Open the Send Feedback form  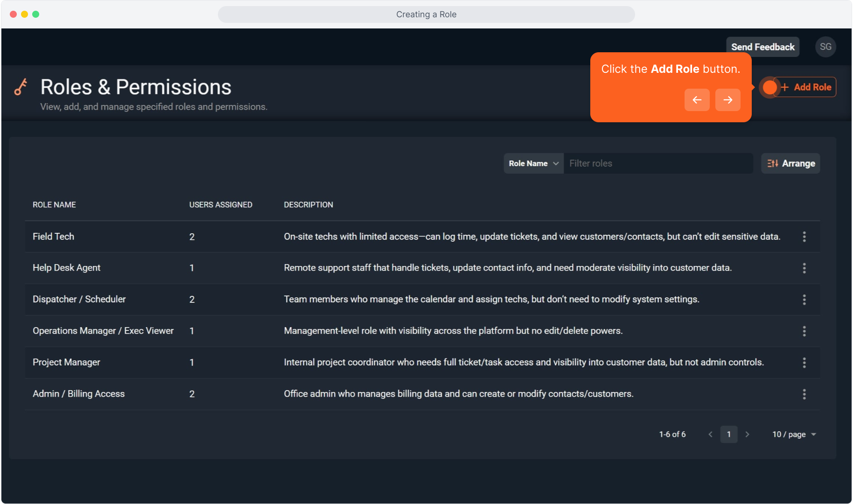[x=762, y=47]
